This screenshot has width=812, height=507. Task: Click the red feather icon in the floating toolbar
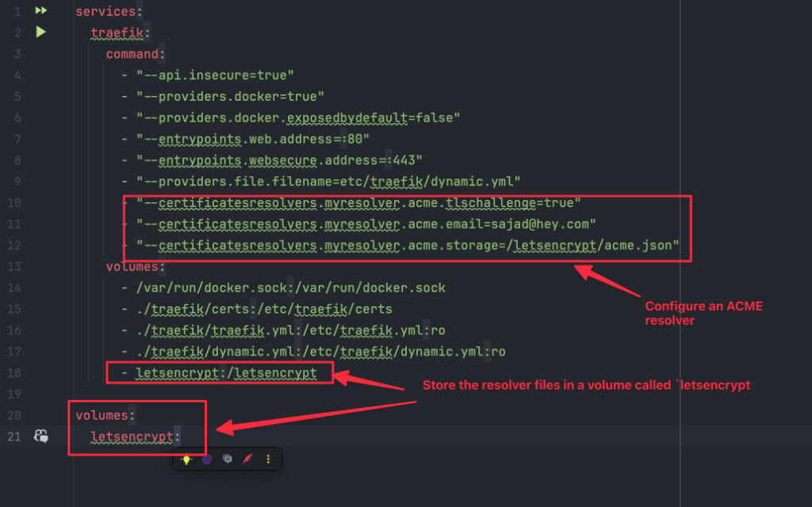coord(248,459)
